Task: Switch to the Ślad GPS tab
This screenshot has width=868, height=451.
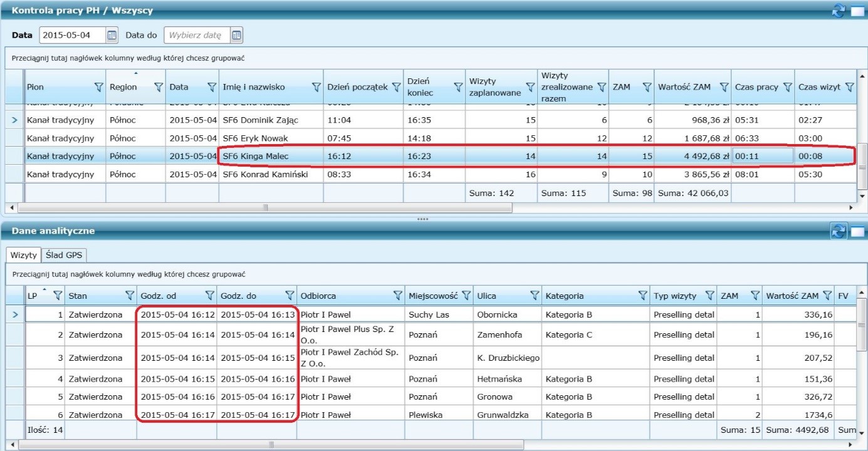Action: point(65,255)
